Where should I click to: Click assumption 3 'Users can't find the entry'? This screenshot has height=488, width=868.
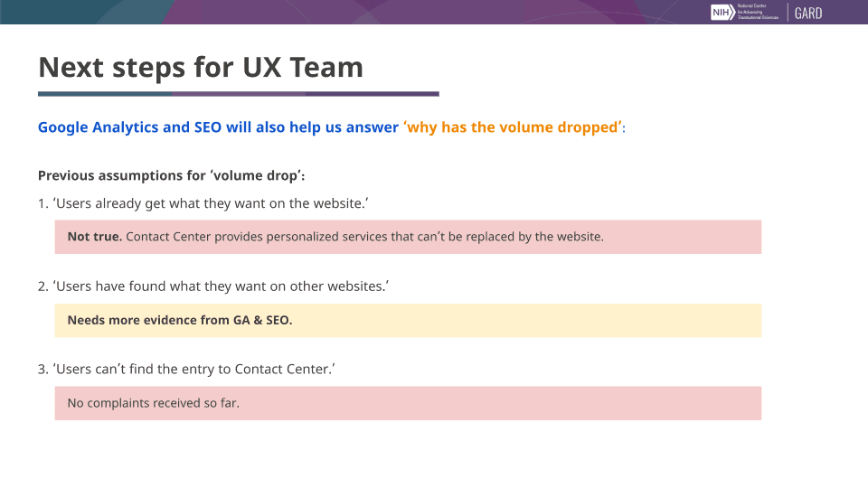186,370
